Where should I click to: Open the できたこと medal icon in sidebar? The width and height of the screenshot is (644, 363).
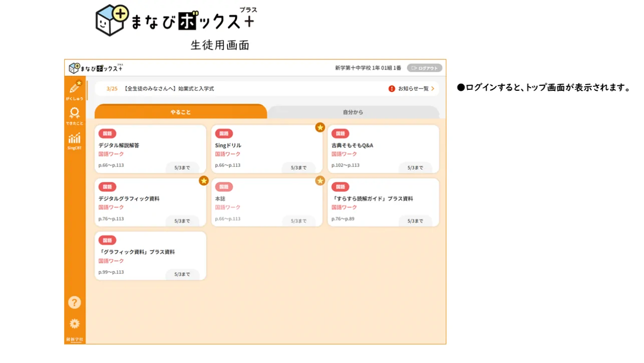75,114
